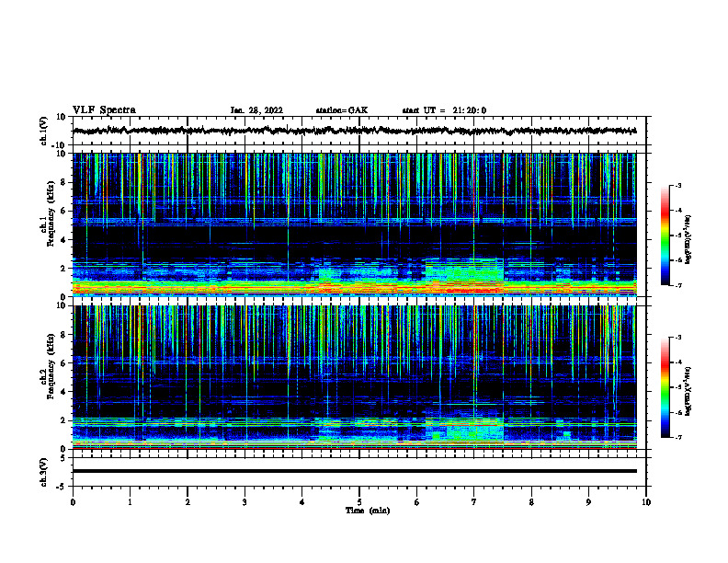
Task: Click the upper color bar's log(PSD) label
Action: point(688,240)
